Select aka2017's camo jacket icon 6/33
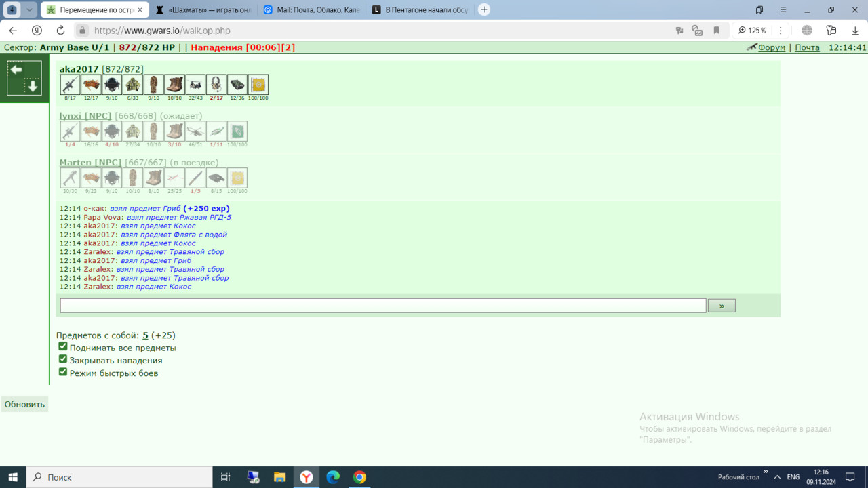The image size is (868, 488). point(133,85)
